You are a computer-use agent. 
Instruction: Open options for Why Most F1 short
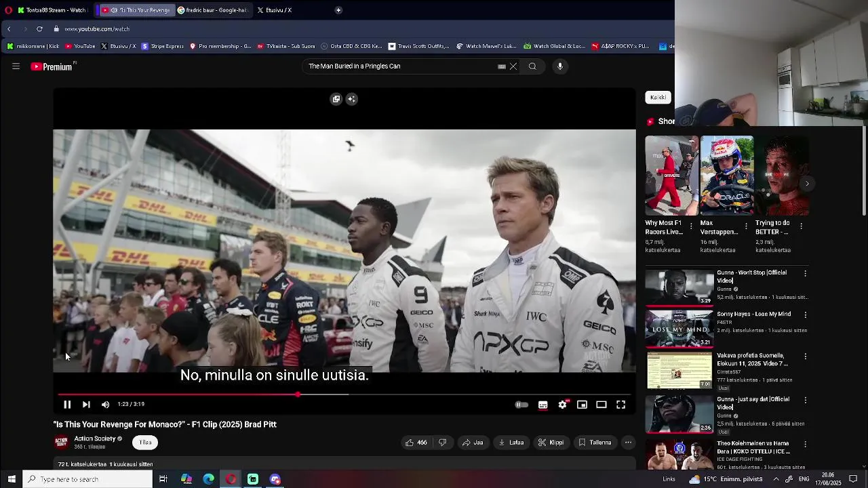[x=691, y=226]
